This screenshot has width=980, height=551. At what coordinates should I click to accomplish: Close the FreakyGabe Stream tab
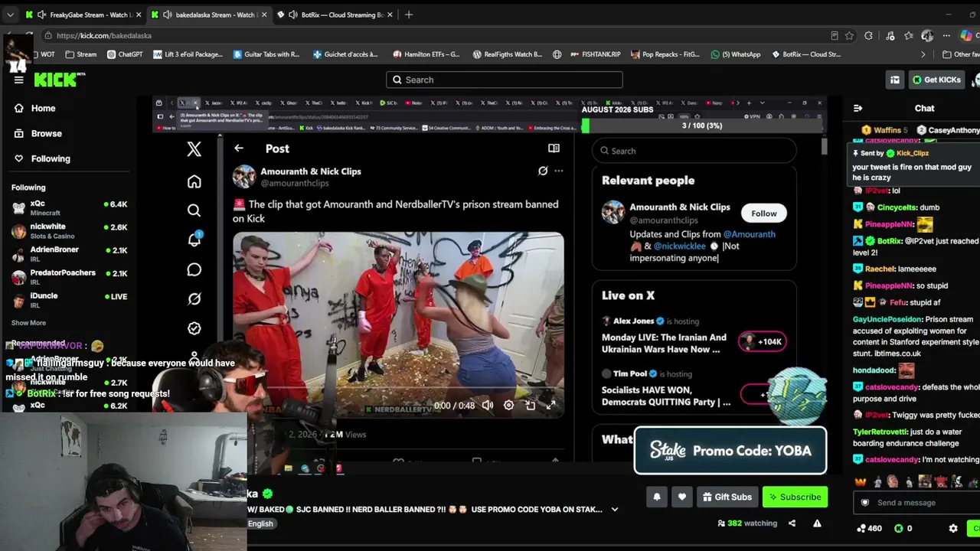[x=139, y=15]
